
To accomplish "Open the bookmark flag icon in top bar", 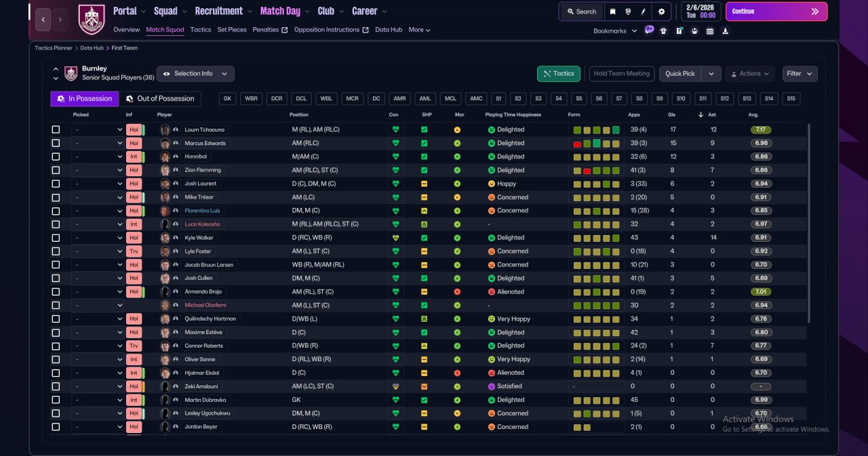I will [x=613, y=12].
